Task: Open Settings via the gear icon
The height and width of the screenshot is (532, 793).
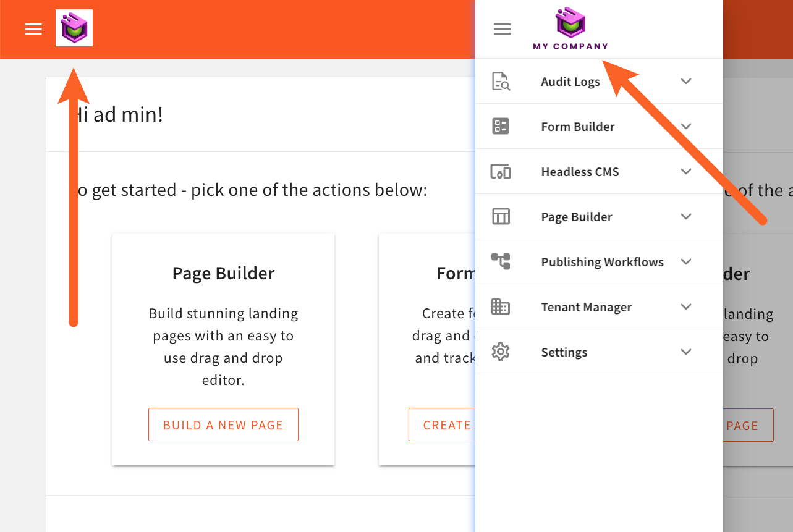Action: point(501,352)
